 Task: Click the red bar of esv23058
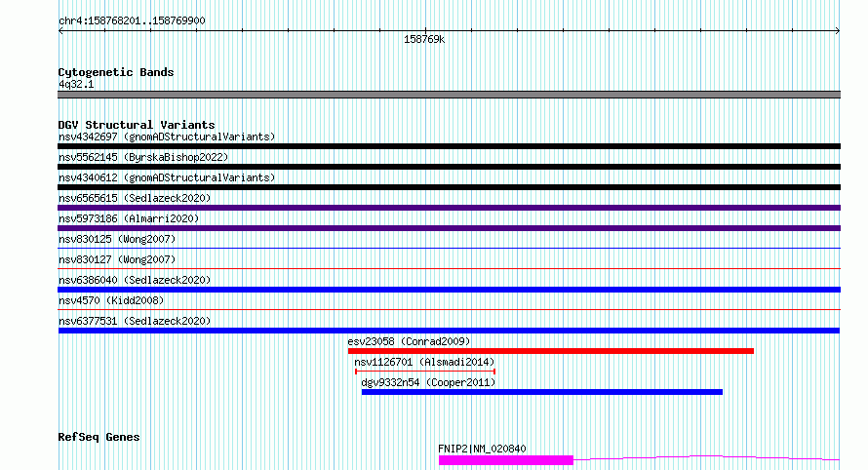551,351
